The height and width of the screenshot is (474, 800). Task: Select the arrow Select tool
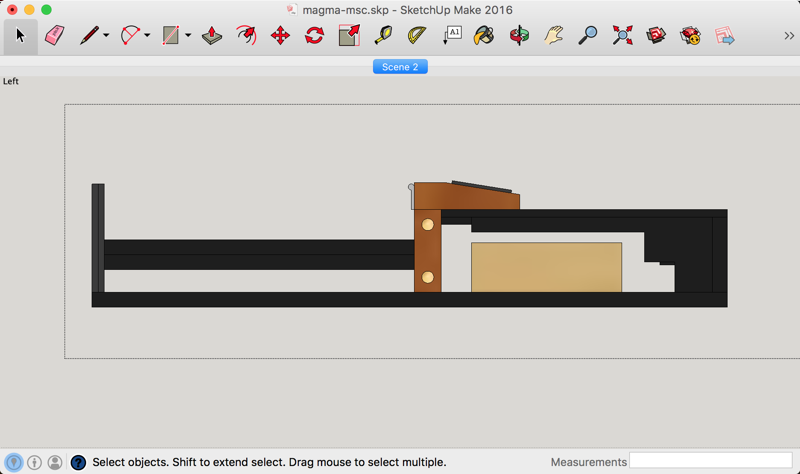pyautogui.click(x=20, y=36)
